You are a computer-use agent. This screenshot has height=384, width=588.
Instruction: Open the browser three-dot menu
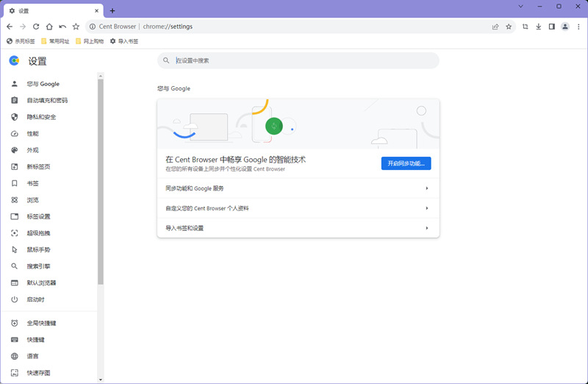coord(578,26)
